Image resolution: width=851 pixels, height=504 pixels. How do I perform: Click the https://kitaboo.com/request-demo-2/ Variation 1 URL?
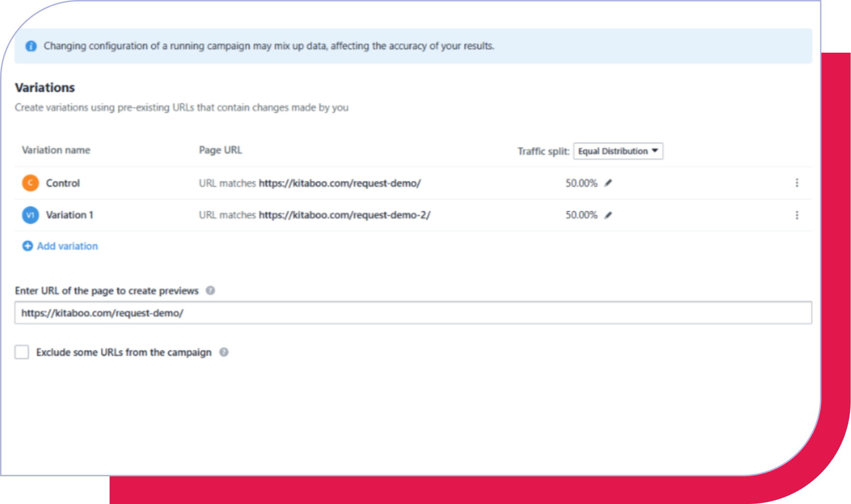point(344,215)
